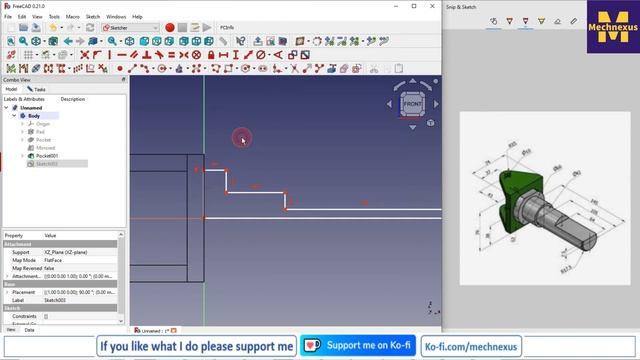Select Sketch003 in the model tree

click(47, 164)
